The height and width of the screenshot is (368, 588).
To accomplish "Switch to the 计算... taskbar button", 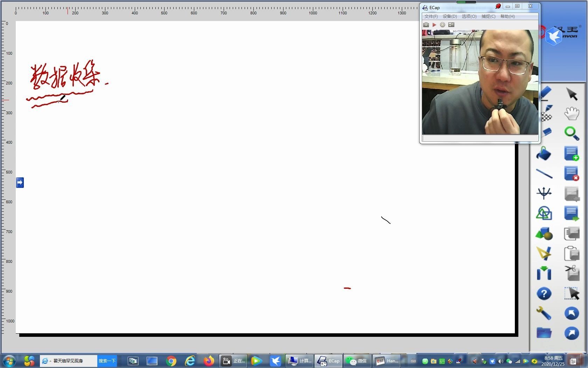I will tap(299, 361).
